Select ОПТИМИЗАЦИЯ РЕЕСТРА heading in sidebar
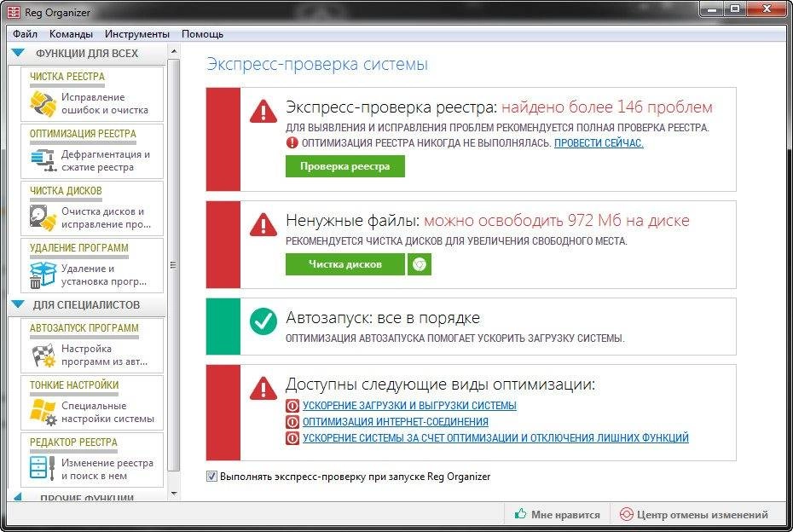 tap(83, 134)
